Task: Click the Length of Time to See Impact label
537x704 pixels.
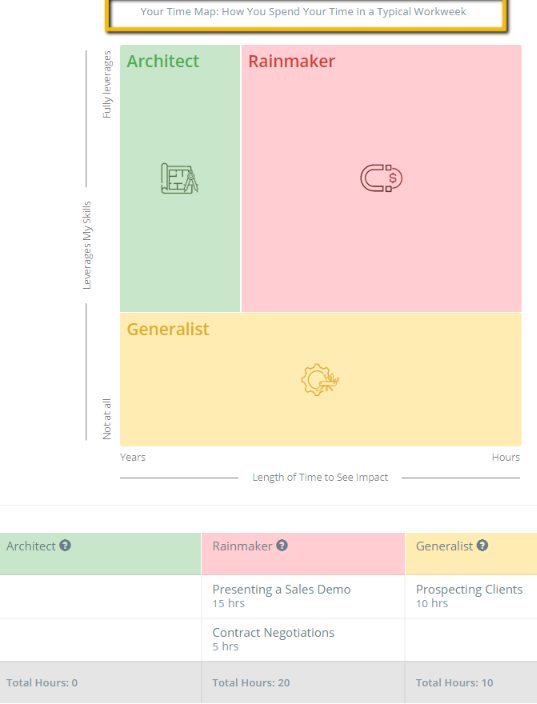Action: point(320,477)
